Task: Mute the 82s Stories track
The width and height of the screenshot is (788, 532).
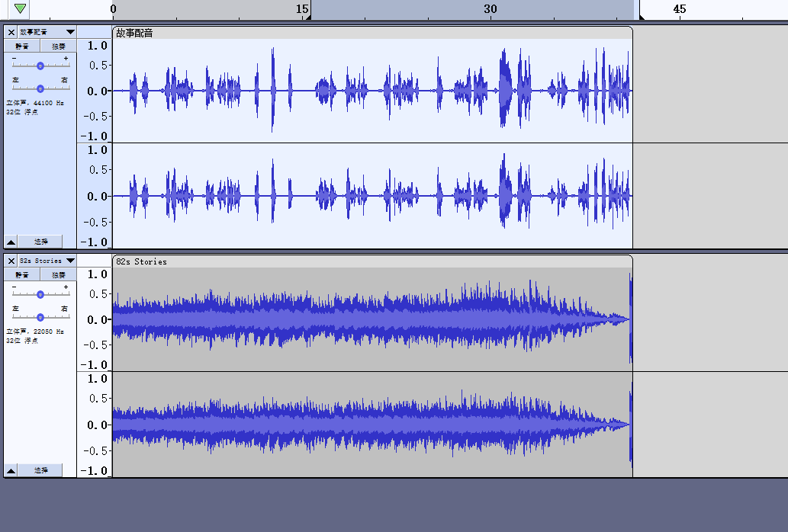Action: click(22, 275)
